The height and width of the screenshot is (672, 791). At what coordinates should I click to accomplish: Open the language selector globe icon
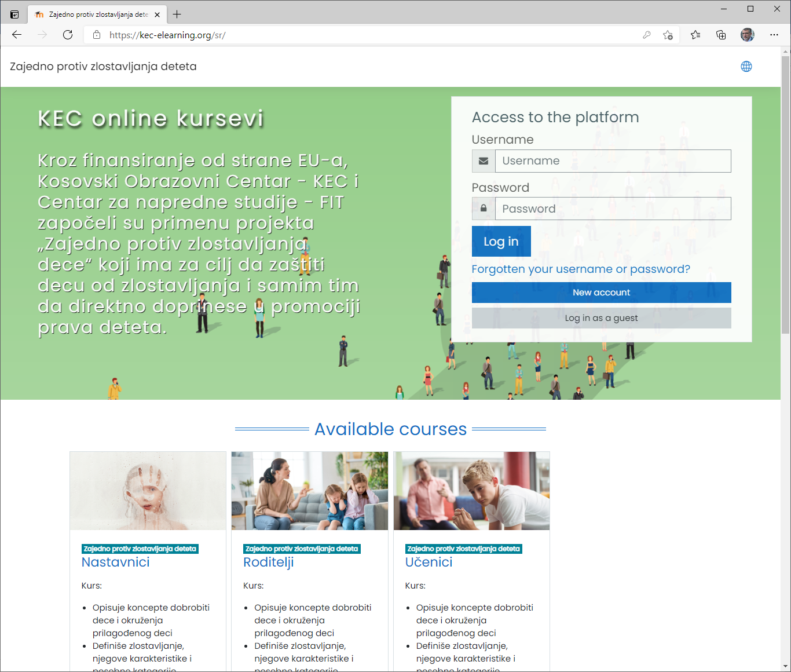(746, 67)
